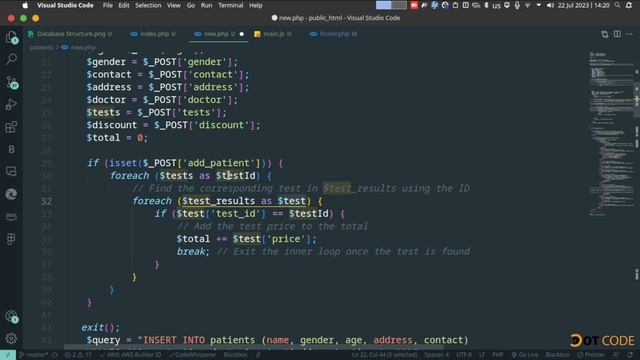This screenshot has width=640, height=360.
Task: Open the Run menu
Action: [x=206, y=5]
